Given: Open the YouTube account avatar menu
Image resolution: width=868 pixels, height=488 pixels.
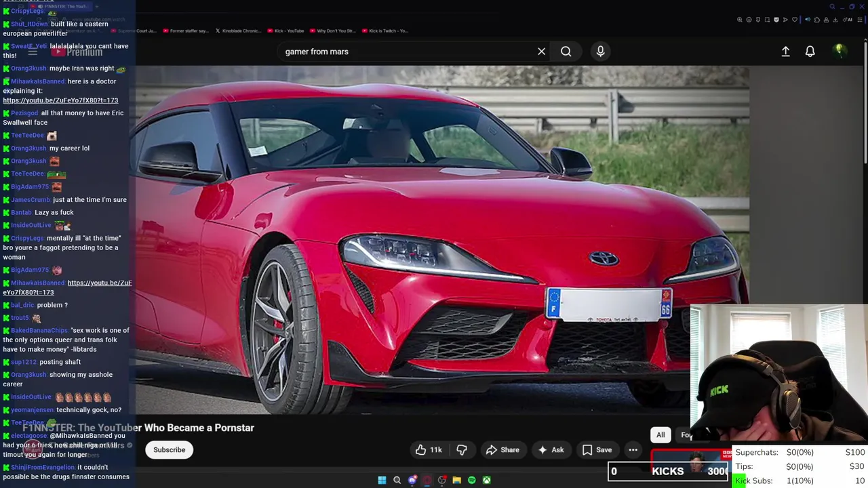Looking at the screenshot, I should pos(839,51).
